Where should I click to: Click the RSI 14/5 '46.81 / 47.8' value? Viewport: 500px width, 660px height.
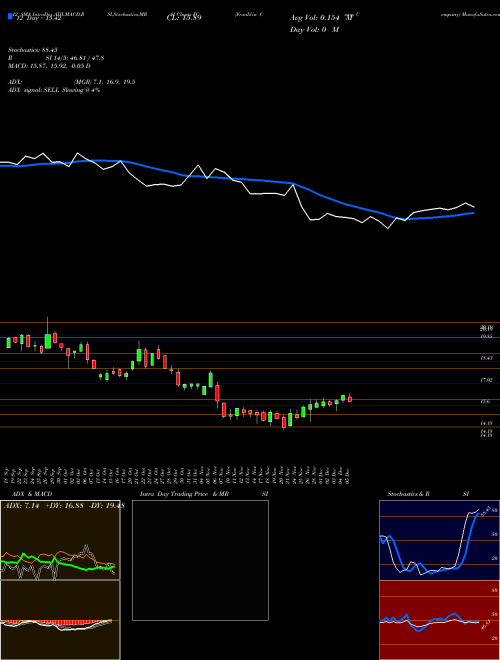click(x=85, y=58)
